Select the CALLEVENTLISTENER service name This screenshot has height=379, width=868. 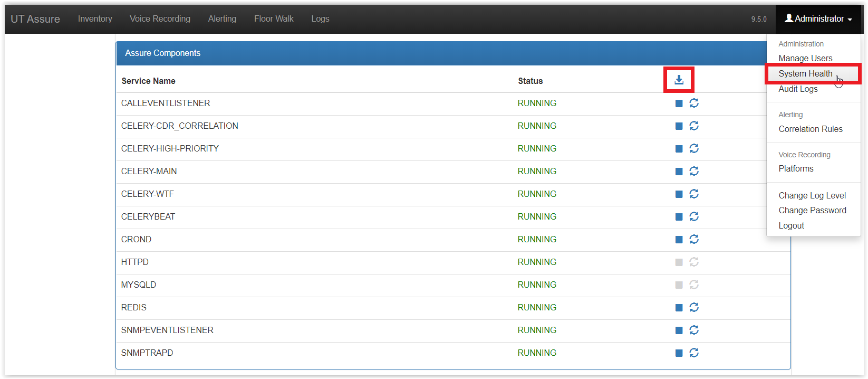(x=166, y=103)
